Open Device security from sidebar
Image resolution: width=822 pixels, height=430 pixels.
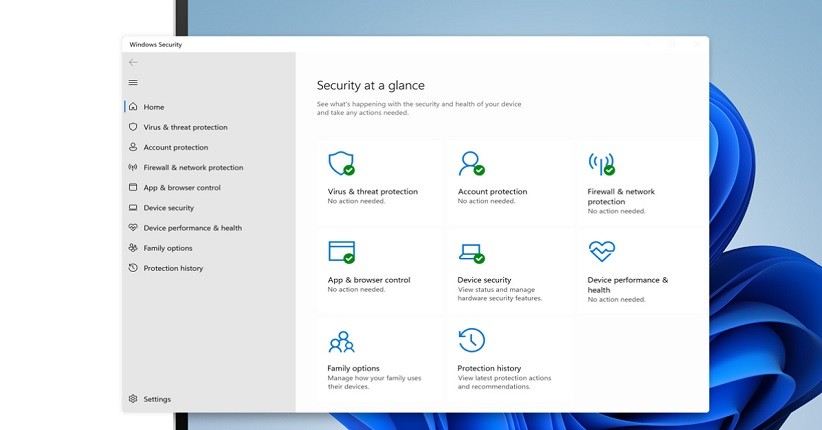168,208
